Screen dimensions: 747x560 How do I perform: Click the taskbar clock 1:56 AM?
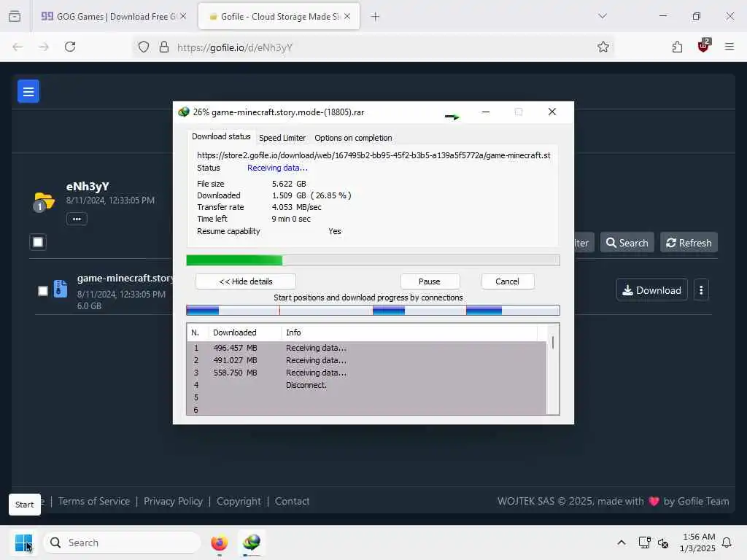tap(698, 537)
